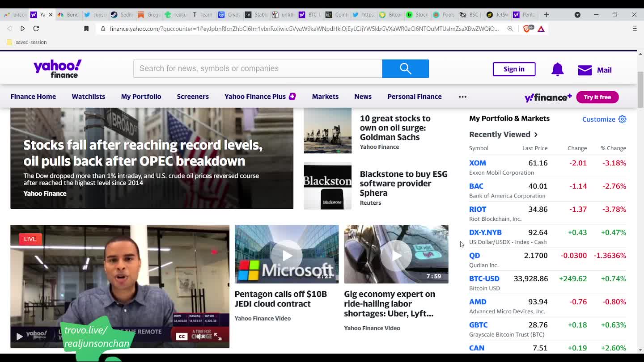Open the Customize gear icon
Viewport: 644px width, 362px height.
pos(622,119)
